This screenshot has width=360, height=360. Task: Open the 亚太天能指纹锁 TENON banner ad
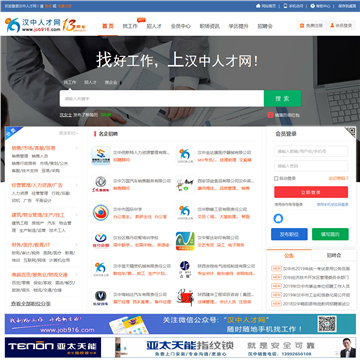180,347
